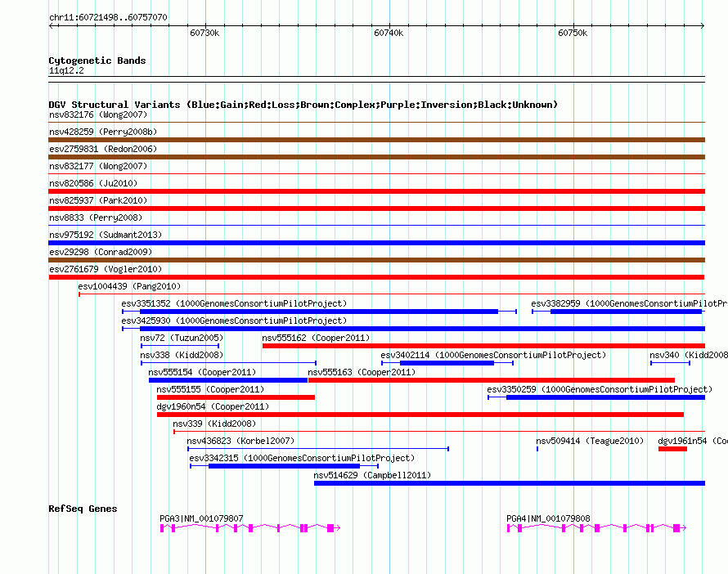Click the chr11:60721498..60757070 coordinates text
Viewport: 728px width, 574px height.
108,17
